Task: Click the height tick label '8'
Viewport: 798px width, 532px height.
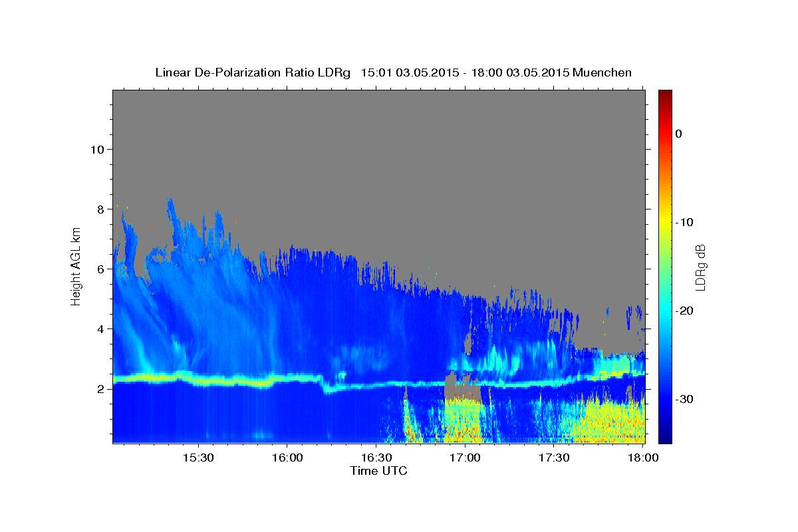Action: [x=100, y=209]
